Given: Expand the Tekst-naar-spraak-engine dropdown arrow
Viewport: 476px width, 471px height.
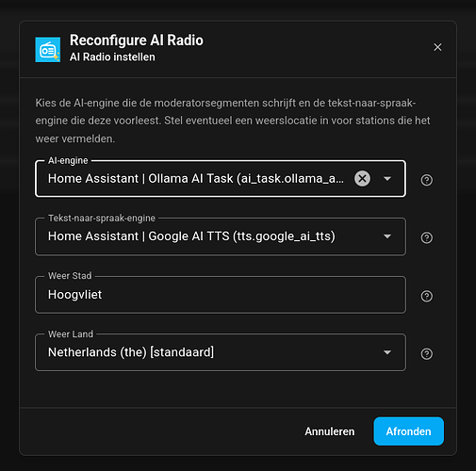Looking at the screenshot, I should click(387, 236).
